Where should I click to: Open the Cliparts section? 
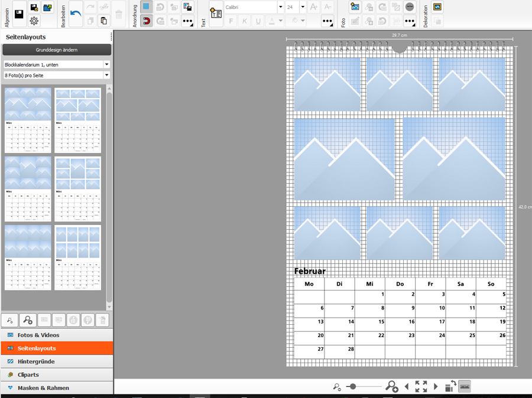click(57, 374)
